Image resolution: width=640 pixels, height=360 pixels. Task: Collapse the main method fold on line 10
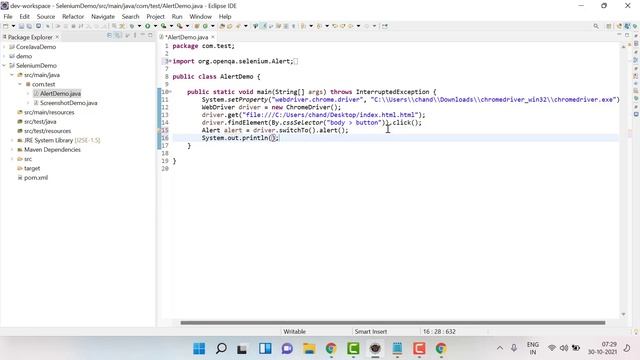170,92
